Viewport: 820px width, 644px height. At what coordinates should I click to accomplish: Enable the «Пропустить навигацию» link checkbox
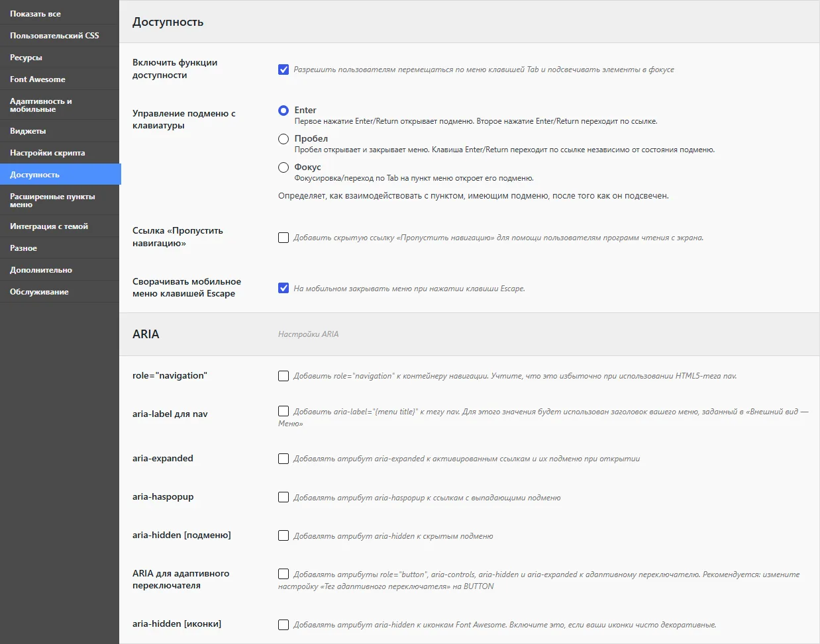[283, 238]
